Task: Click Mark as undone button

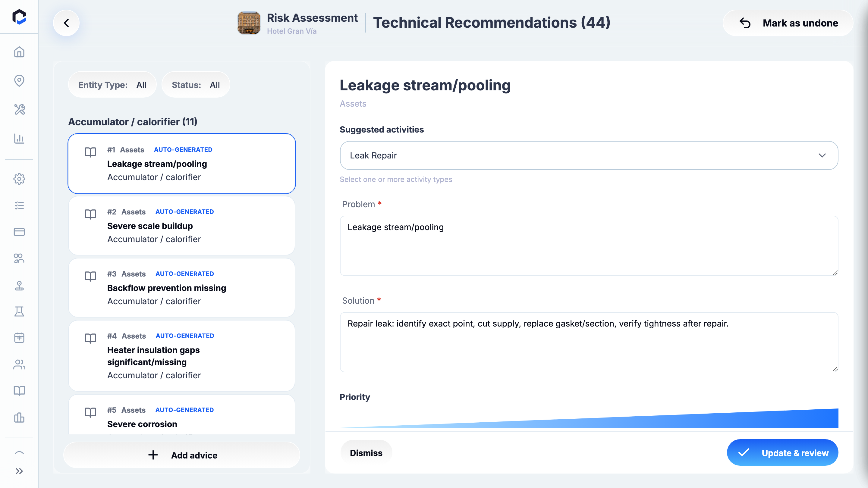Action: [788, 23]
